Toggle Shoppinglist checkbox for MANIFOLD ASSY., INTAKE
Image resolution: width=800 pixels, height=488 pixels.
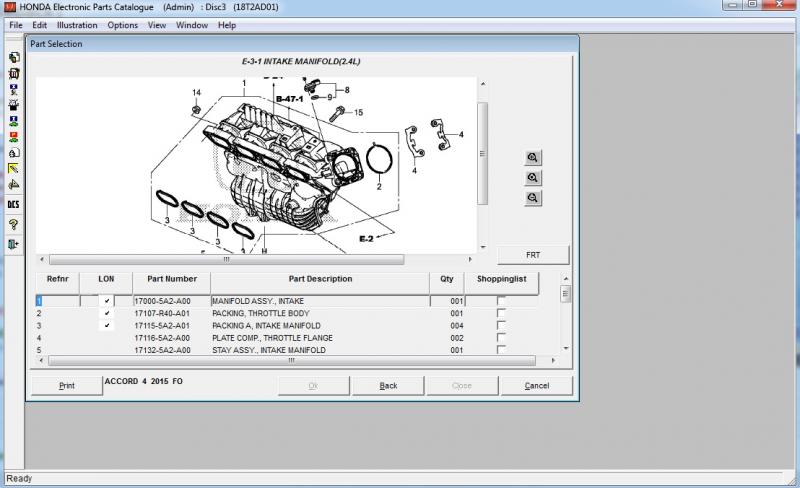(501, 301)
